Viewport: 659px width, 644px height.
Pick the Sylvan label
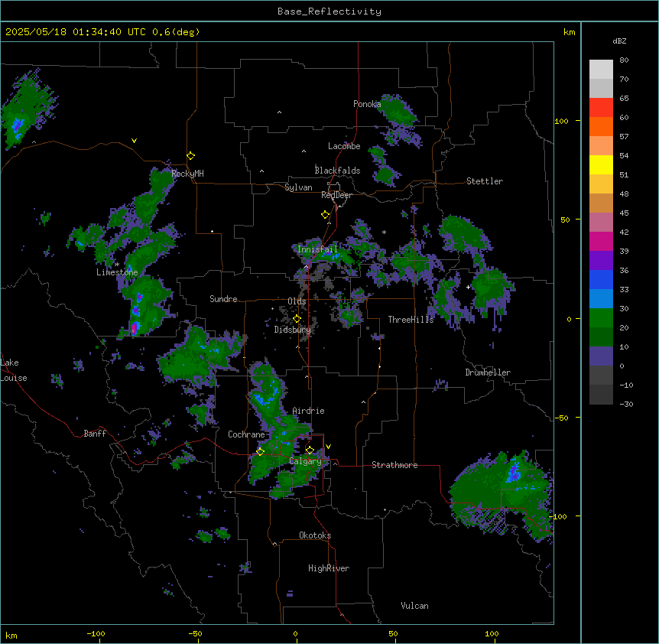tap(298, 187)
